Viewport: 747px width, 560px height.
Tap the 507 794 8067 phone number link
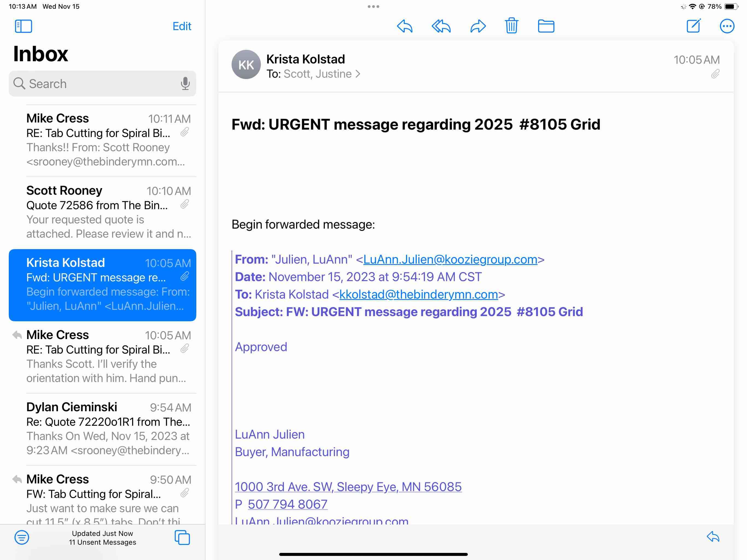(287, 504)
